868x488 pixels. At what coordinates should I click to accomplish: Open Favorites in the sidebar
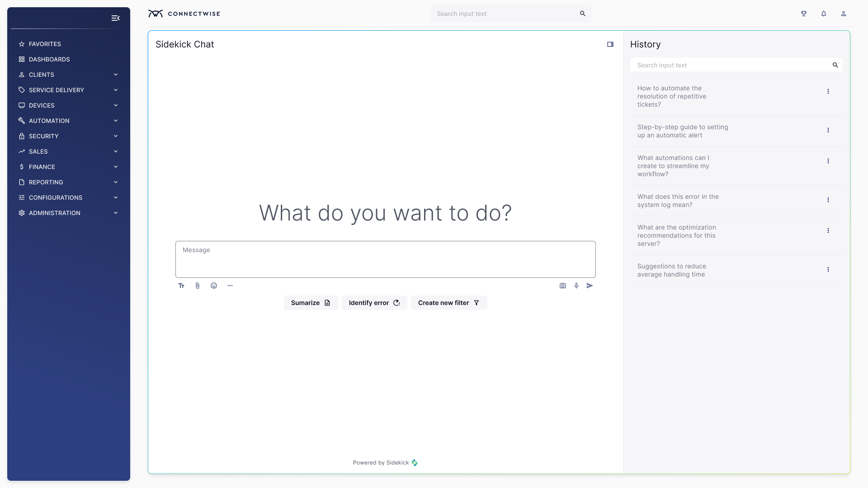tap(45, 44)
